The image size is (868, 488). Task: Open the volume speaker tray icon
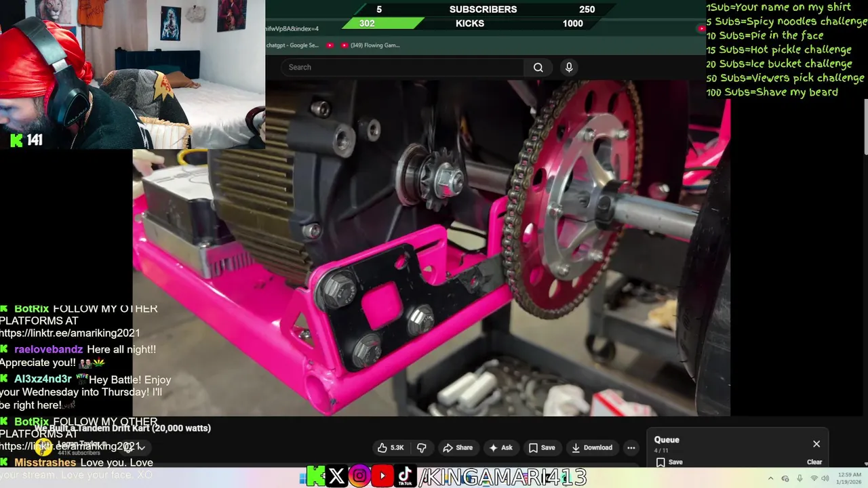coord(825,479)
